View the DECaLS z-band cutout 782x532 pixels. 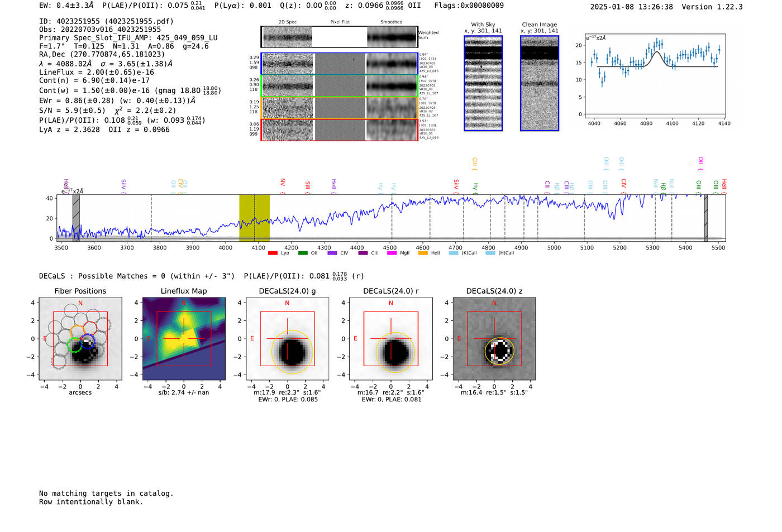click(494, 338)
